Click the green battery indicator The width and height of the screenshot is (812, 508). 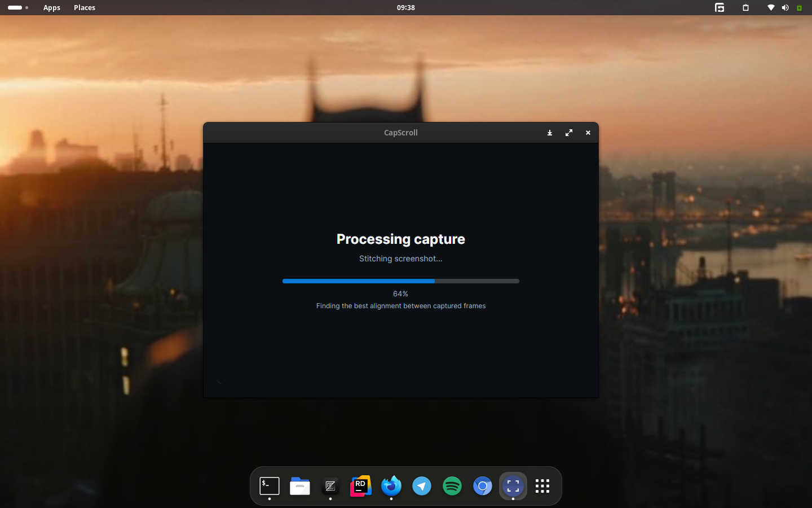[x=799, y=7]
